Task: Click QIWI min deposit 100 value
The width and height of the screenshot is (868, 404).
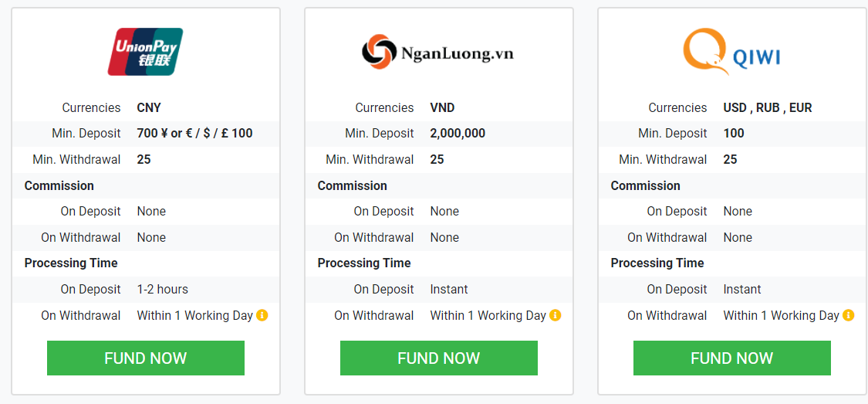Action: [x=734, y=134]
